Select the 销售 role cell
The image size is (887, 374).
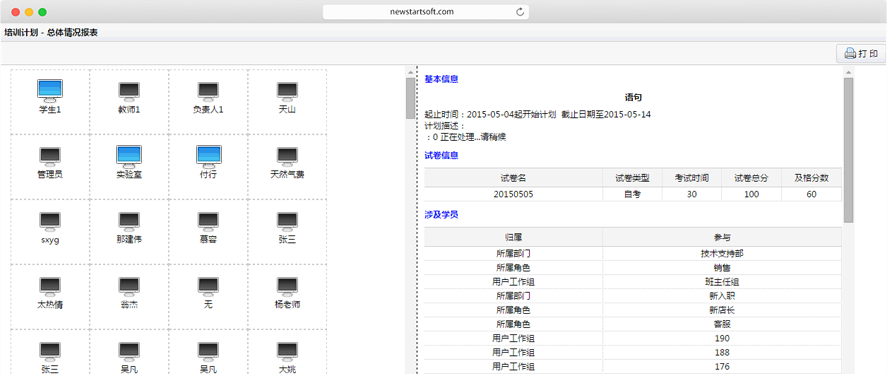(x=722, y=268)
